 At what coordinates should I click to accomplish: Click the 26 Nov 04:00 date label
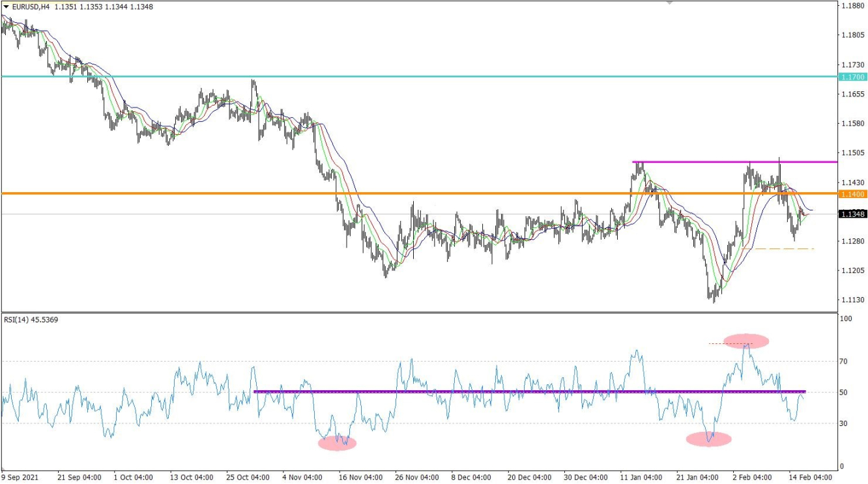tap(416, 477)
